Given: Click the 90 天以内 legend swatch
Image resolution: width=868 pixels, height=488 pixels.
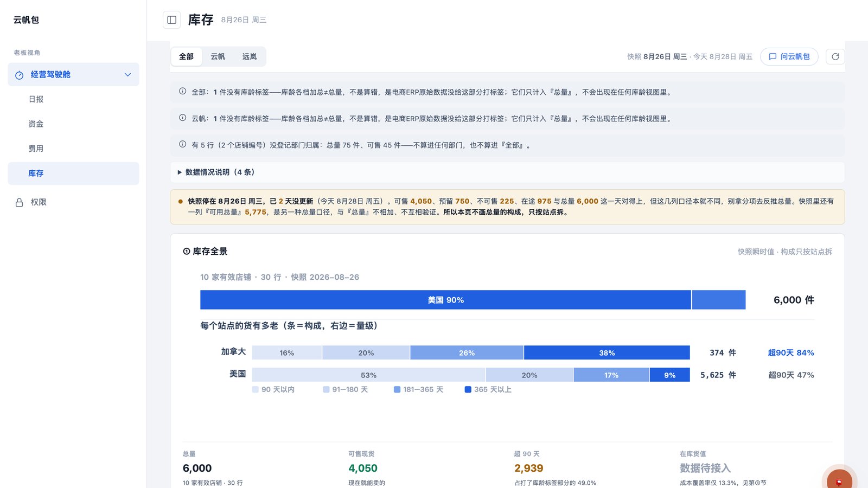Looking at the screenshot, I should pyautogui.click(x=256, y=389).
